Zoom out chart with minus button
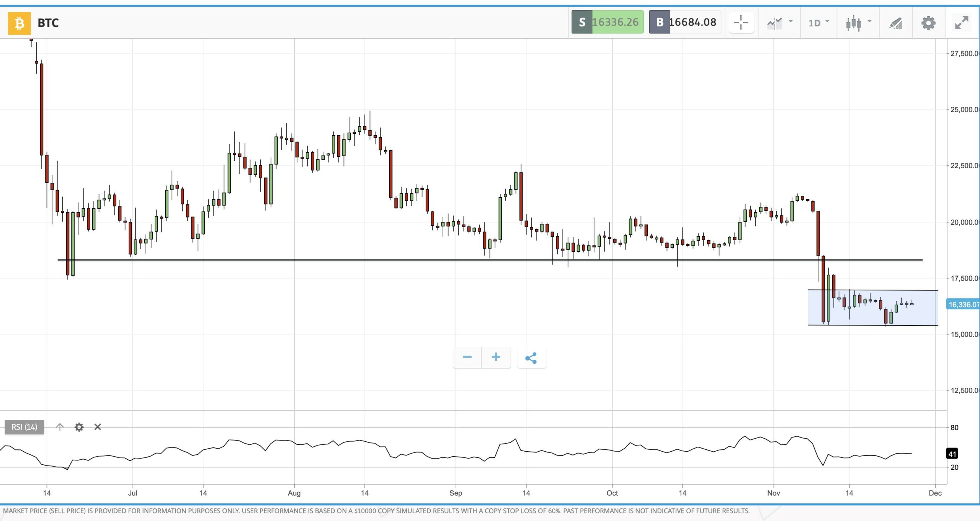Screen dimensions: 980x521 coord(467,357)
